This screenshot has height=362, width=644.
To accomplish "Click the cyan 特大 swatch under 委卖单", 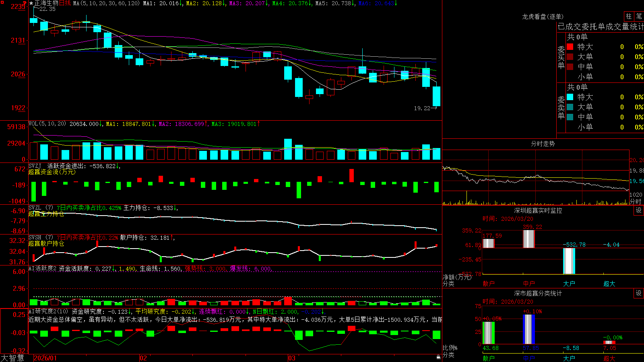I will [570, 97].
